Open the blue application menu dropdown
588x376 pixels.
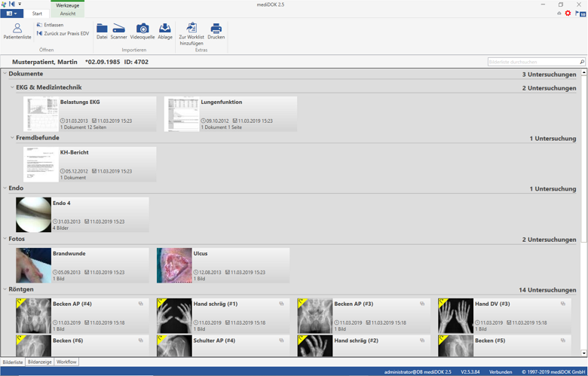click(12, 14)
